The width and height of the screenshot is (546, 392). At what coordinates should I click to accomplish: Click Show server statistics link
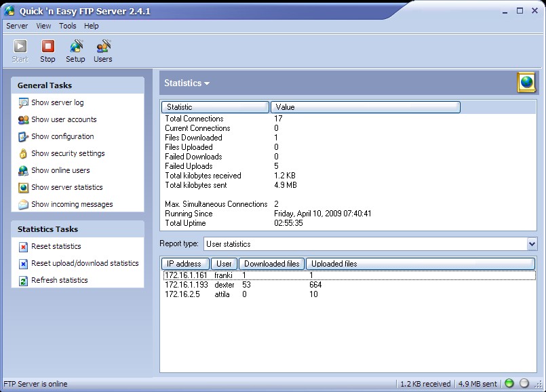(x=67, y=187)
